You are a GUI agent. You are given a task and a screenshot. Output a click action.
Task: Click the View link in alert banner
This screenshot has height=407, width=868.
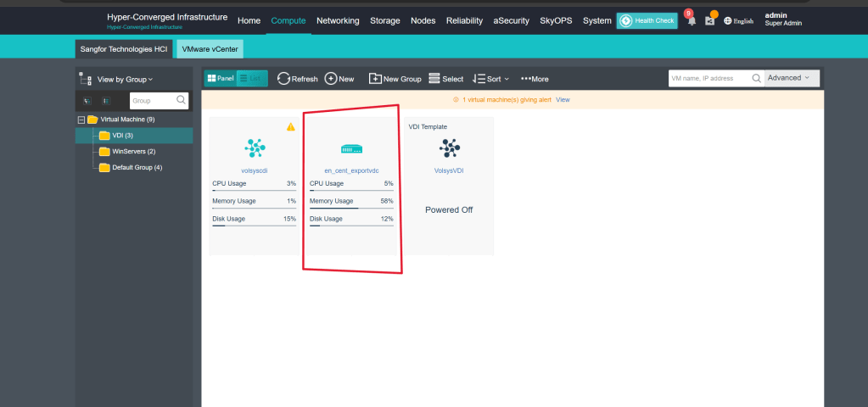(x=563, y=99)
